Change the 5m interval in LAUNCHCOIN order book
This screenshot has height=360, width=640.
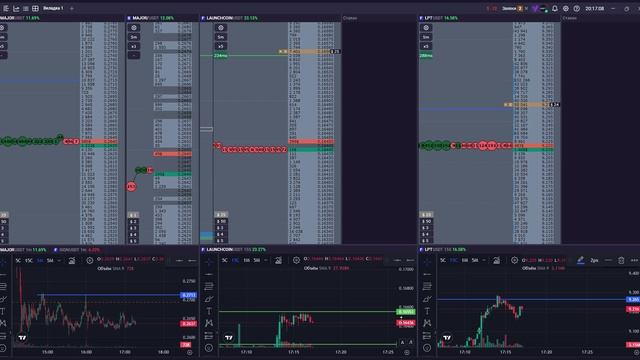coord(221,37)
